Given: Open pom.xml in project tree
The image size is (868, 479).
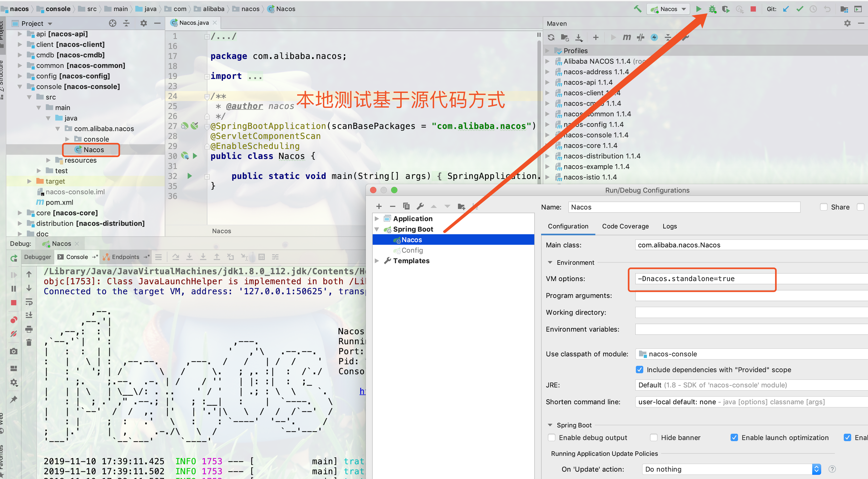Looking at the screenshot, I should (x=59, y=202).
